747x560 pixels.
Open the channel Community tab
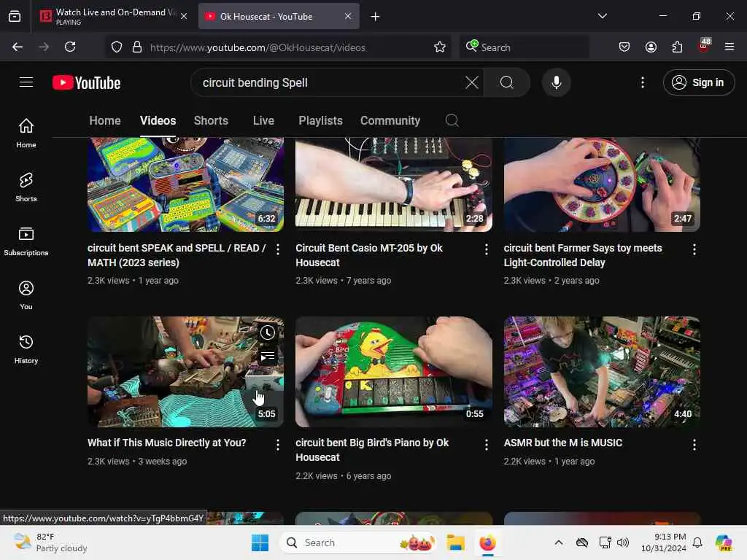390,120
